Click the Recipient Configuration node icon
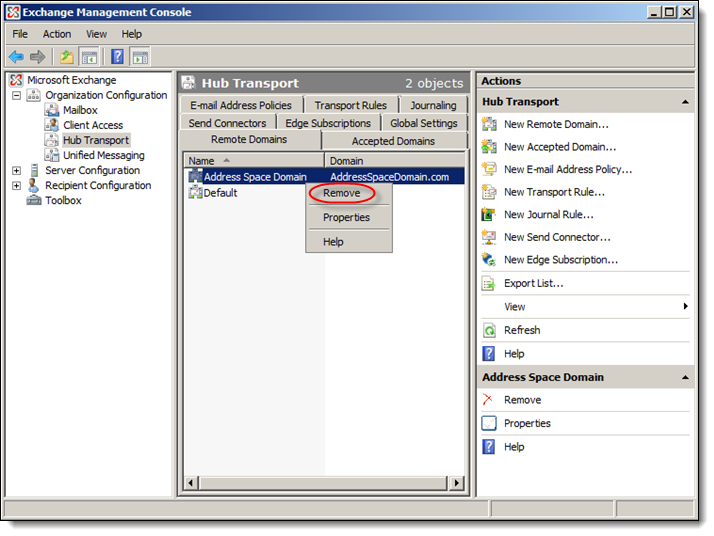 click(x=34, y=185)
